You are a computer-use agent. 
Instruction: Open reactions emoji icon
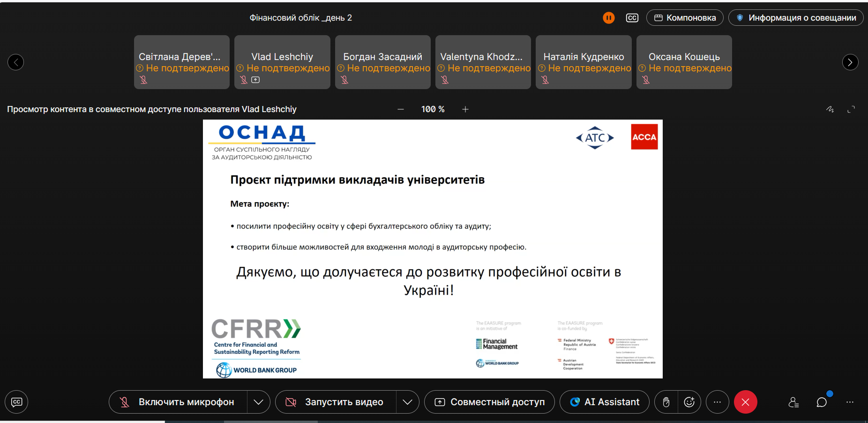[689, 402]
